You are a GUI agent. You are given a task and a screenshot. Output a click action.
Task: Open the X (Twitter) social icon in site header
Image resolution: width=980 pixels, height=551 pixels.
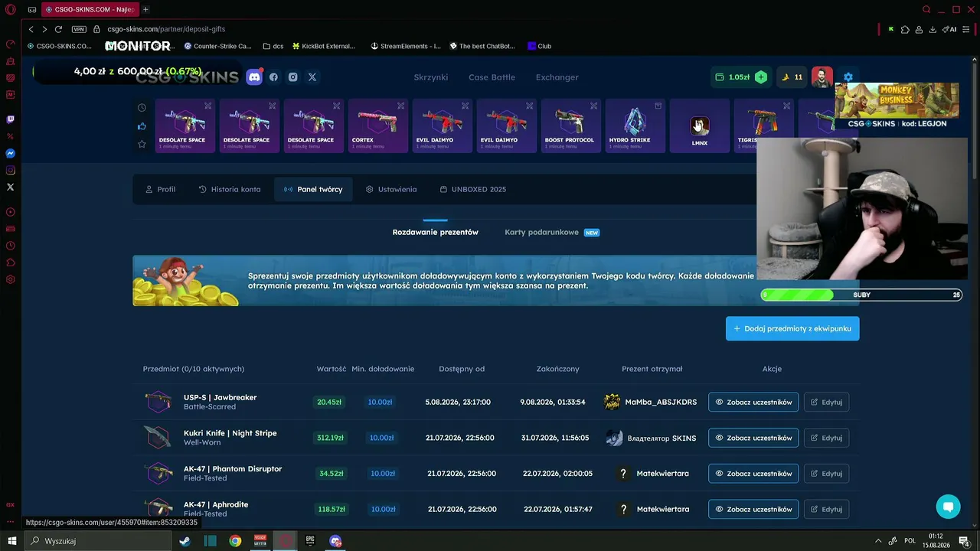point(312,77)
